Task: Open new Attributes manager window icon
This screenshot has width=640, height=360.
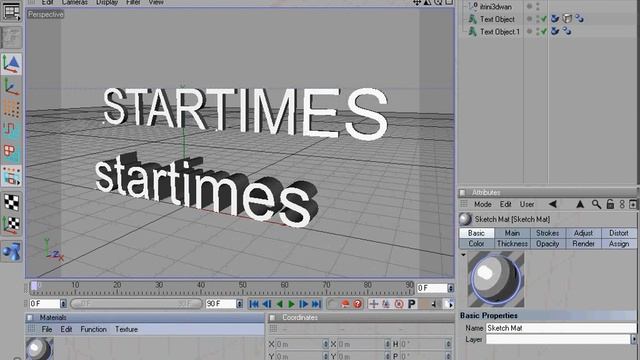Action: coord(633,204)
